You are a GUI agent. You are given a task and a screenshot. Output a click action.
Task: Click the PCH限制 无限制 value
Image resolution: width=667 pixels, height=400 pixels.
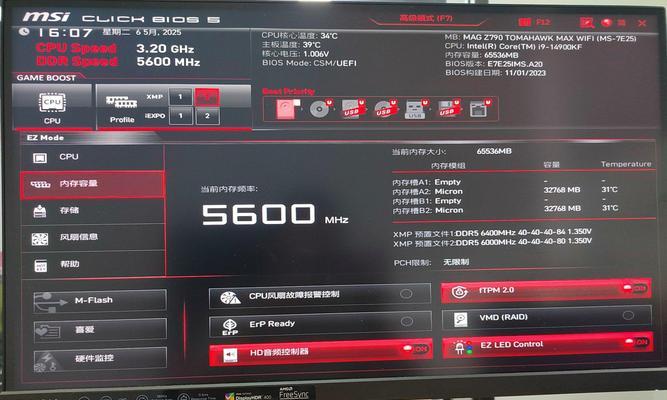tap(456, 262)
